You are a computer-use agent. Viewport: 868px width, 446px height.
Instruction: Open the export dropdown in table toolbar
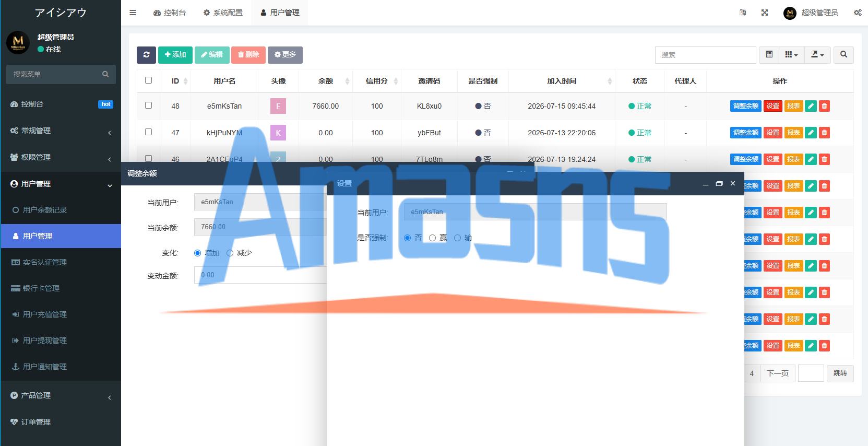tap(817, 55)
